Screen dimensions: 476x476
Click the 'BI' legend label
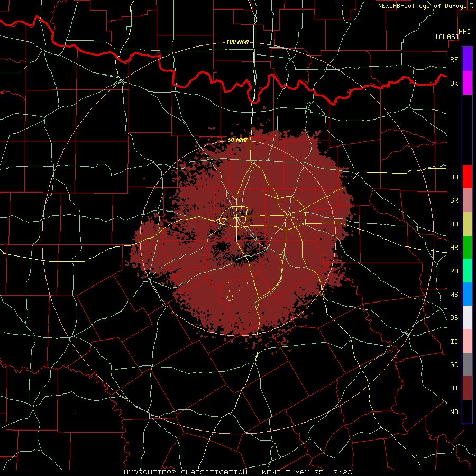point(454,388)
